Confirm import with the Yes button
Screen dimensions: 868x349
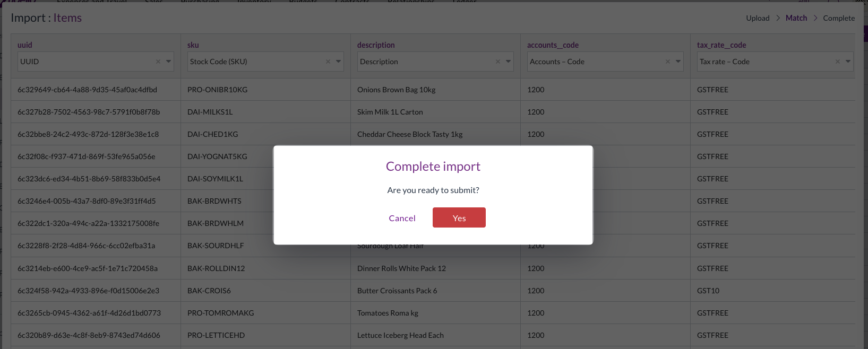pos(459,217)
